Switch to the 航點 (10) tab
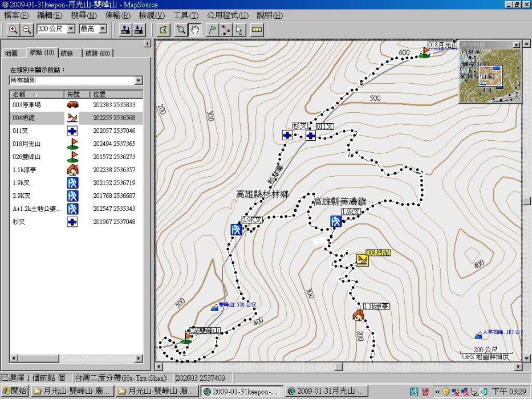 point(42,52)
